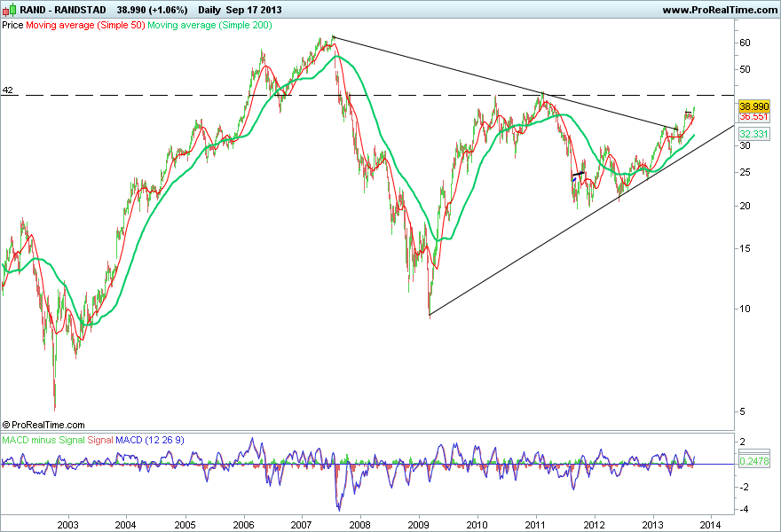Click the 2008 year label on time axis
The width and height of the screenshot is (781, 532).
pos(360,525)
